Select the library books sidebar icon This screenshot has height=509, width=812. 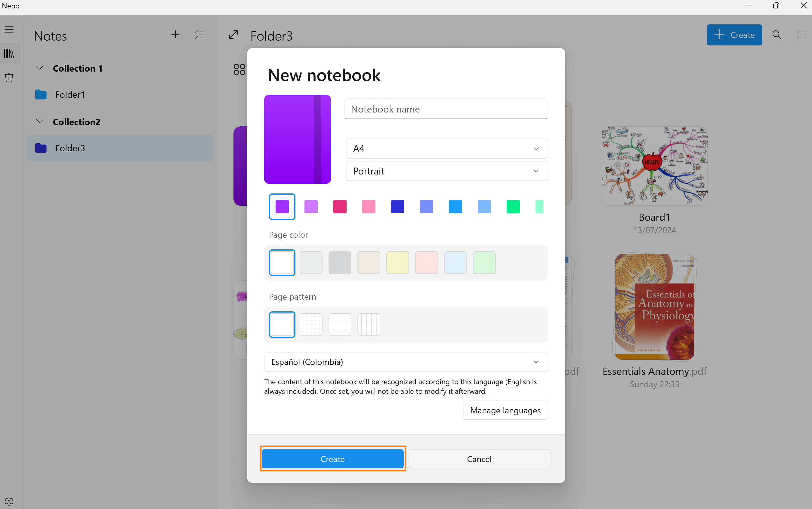point(9,54)
